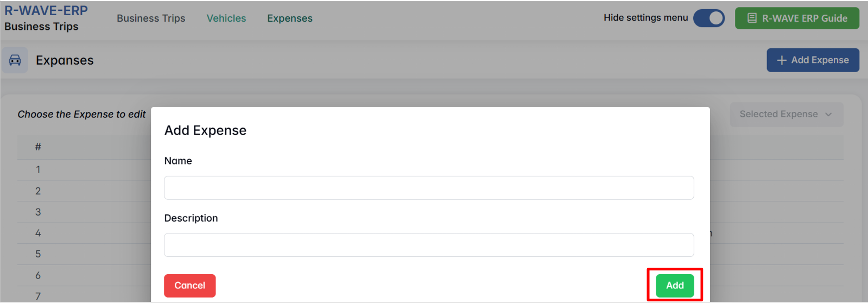Viewport: 868px width, 303px height.
Task: Click the # column header
Action: pyautogui.click(x=38, y=147)
